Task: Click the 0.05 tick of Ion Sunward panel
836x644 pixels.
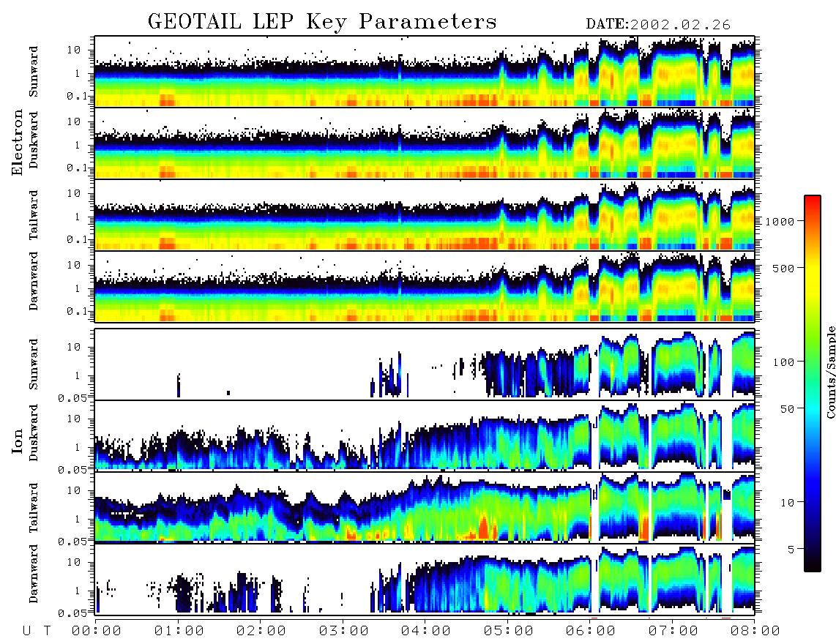Action: pyautogui.click(x=74, y=397)
